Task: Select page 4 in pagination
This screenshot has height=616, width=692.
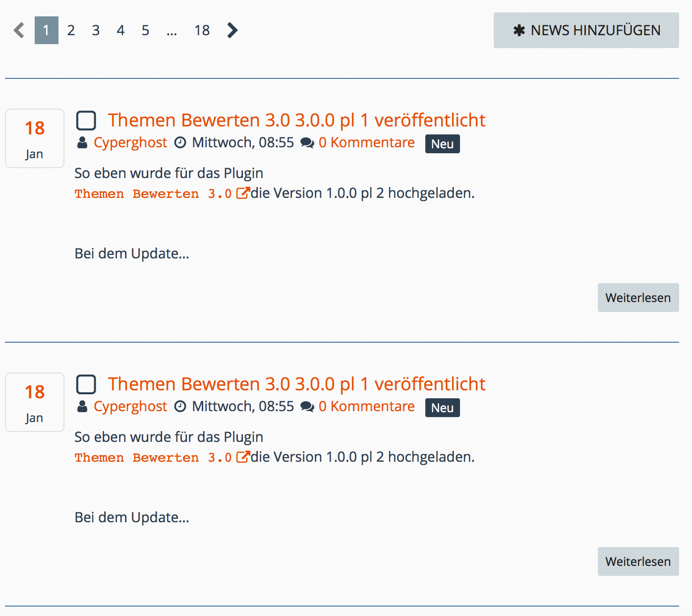Action: (120, 30)
